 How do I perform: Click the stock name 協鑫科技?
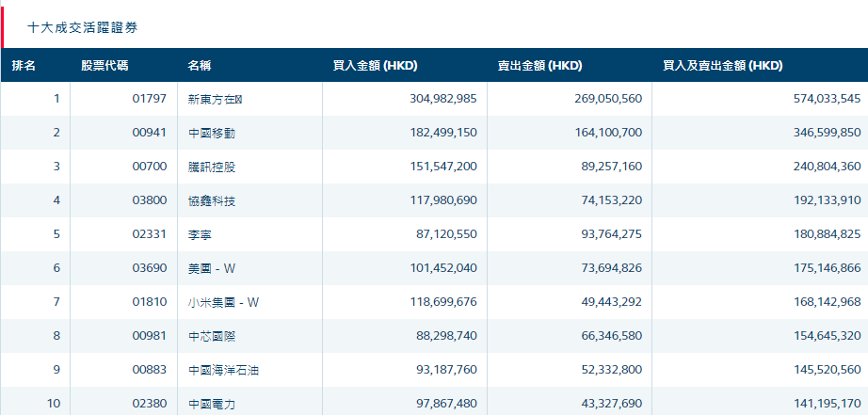(x=212, y=200)
